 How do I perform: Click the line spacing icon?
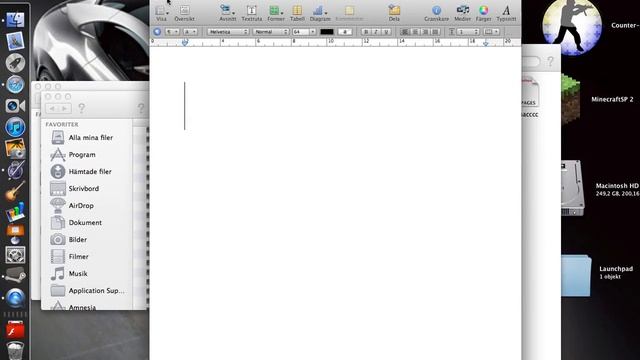point(451,32)
